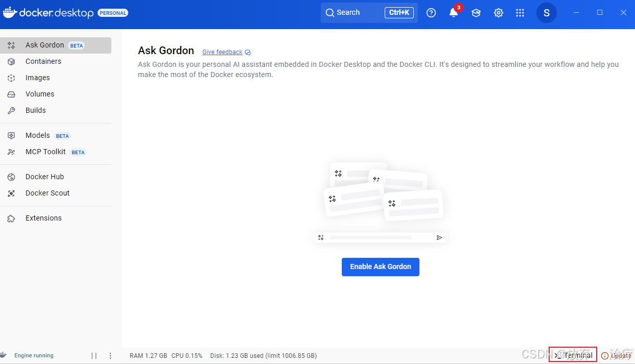Open Settings via the gear icon
The image size is (635, 364).
pos(499,13)
